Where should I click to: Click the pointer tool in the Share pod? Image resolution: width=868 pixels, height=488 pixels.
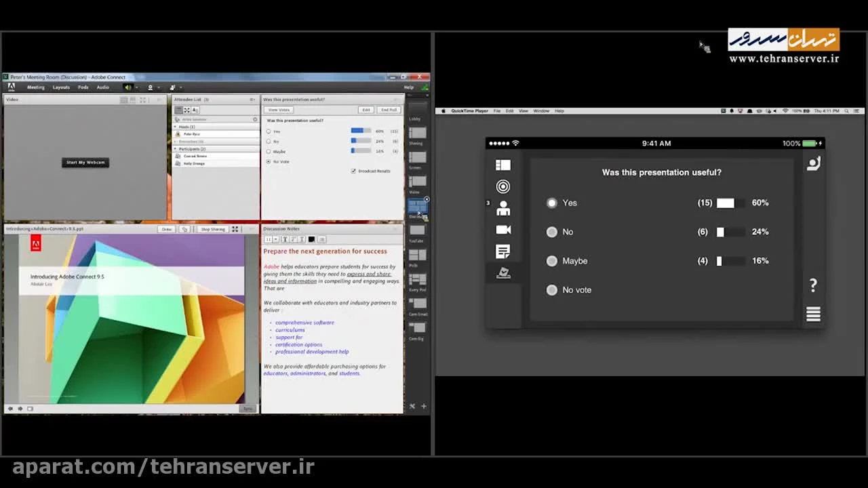tap(184, 229)
